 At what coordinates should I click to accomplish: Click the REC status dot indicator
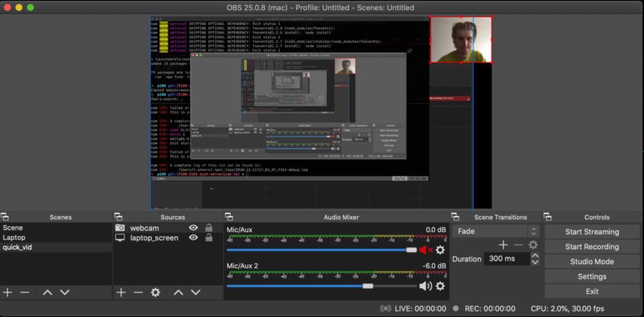point(456,308)
